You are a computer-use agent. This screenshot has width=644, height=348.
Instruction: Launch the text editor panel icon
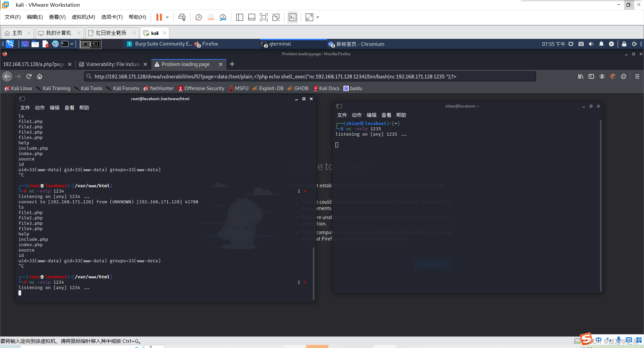[x=46, y=44]
